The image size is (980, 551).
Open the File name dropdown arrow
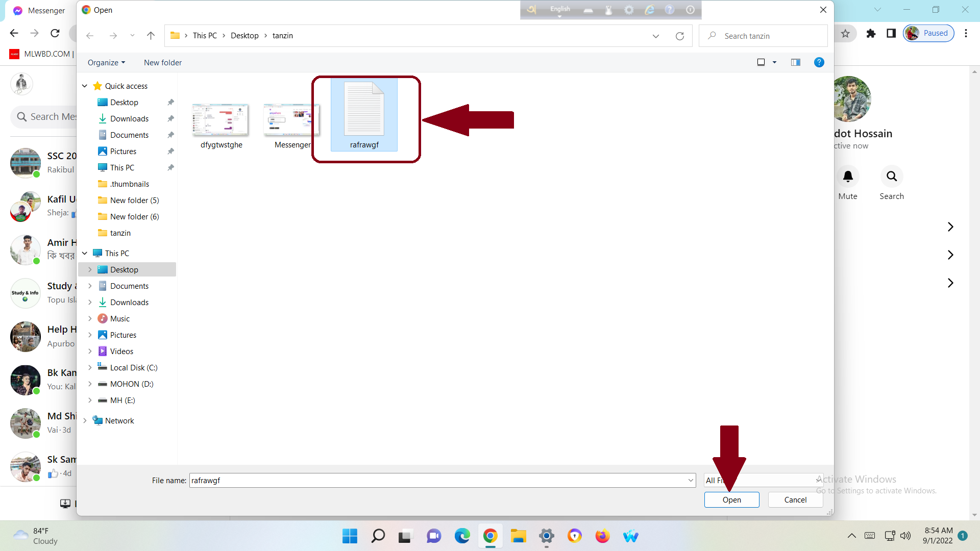[x=691, y=481]
